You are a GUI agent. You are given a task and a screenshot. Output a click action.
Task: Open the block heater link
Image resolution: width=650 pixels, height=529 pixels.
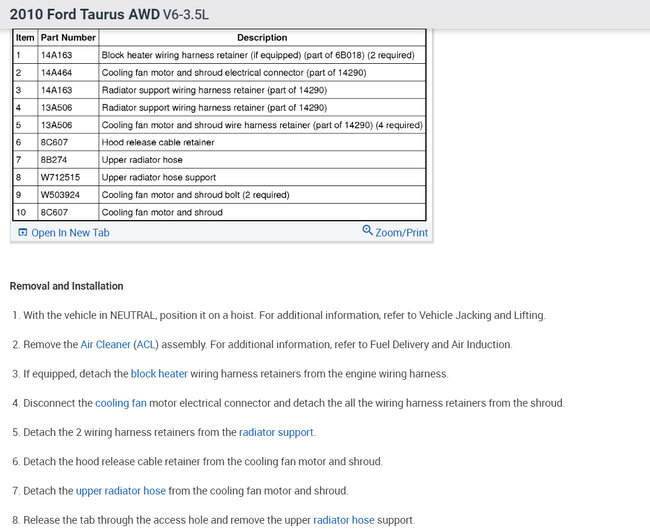pos(159,374)
